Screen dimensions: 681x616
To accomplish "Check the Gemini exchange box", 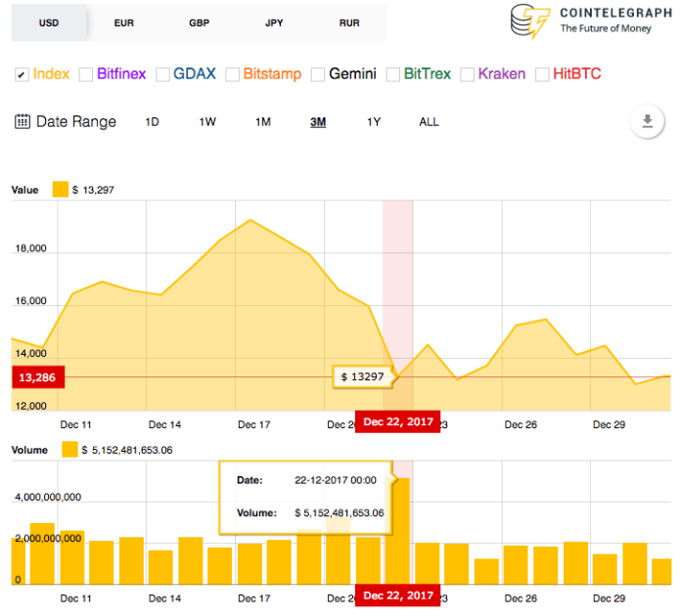I will [319, 74].
